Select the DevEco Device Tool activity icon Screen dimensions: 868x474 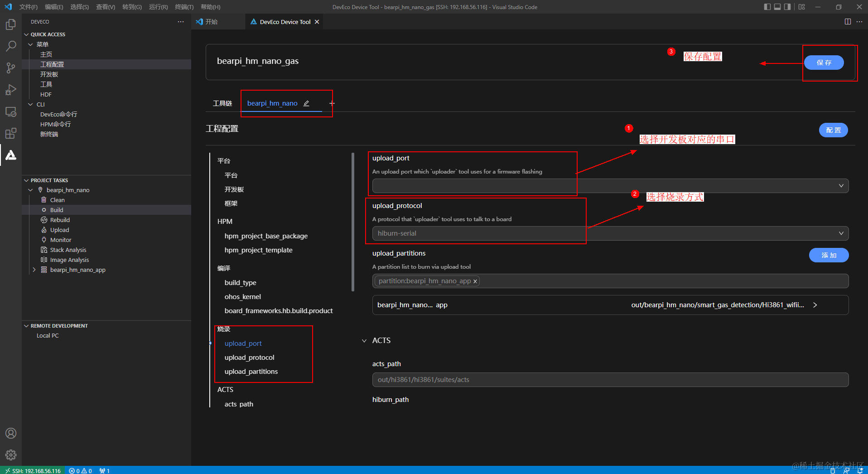[11, 155]
